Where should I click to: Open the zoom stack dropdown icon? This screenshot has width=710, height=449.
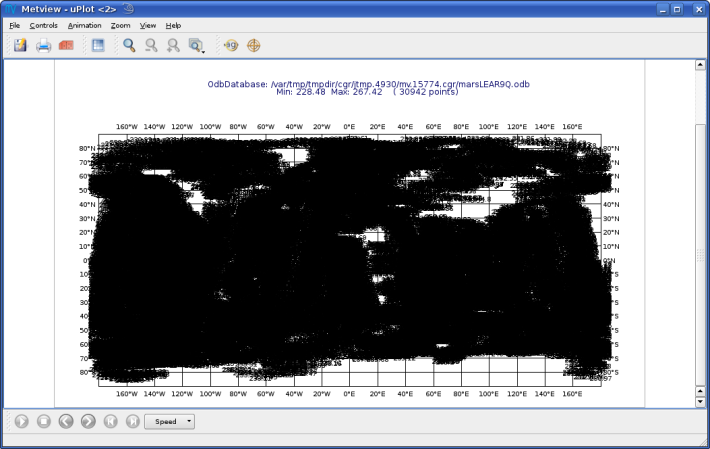196,46
